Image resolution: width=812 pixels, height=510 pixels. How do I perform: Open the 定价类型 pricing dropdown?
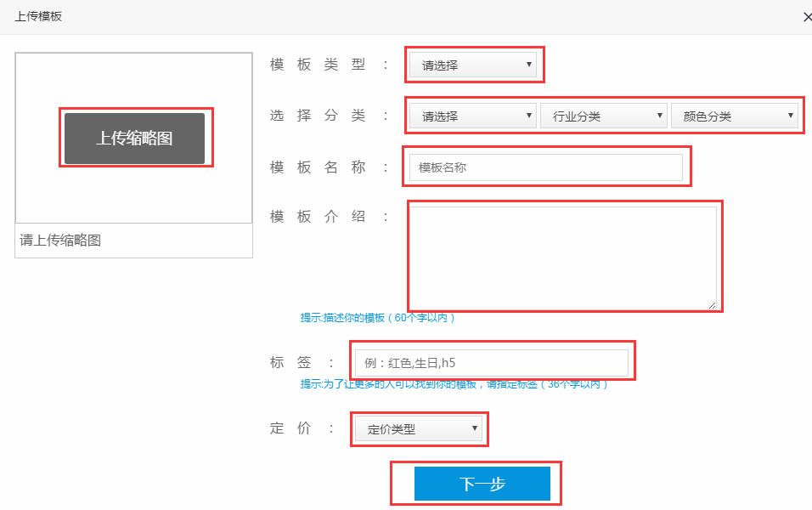click(418, 428)
